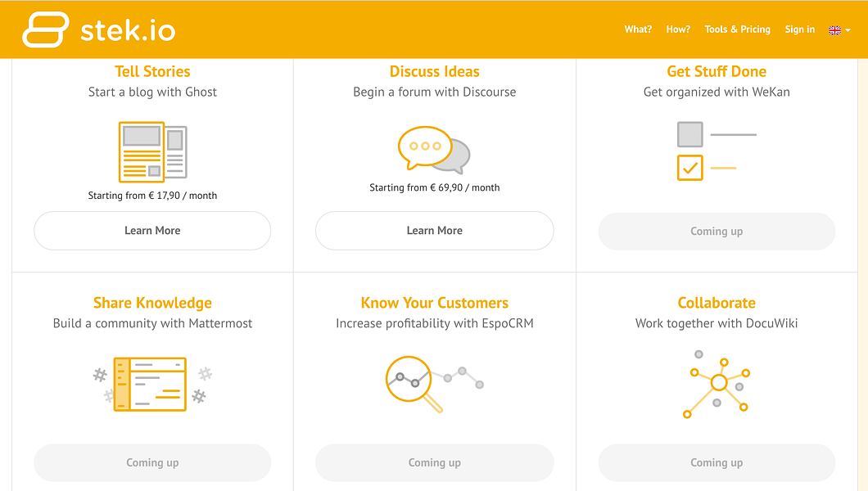Click the price Starting from € 69,90 / month
868x491 pixels.
[435, 187]
